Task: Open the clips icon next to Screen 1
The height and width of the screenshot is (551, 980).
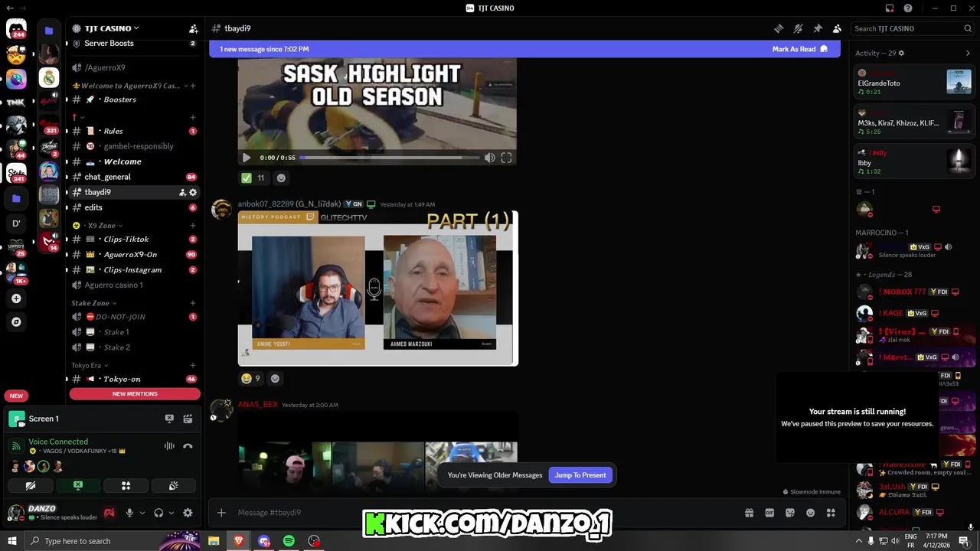Action: pyautogui.click(x=188, y=419)
